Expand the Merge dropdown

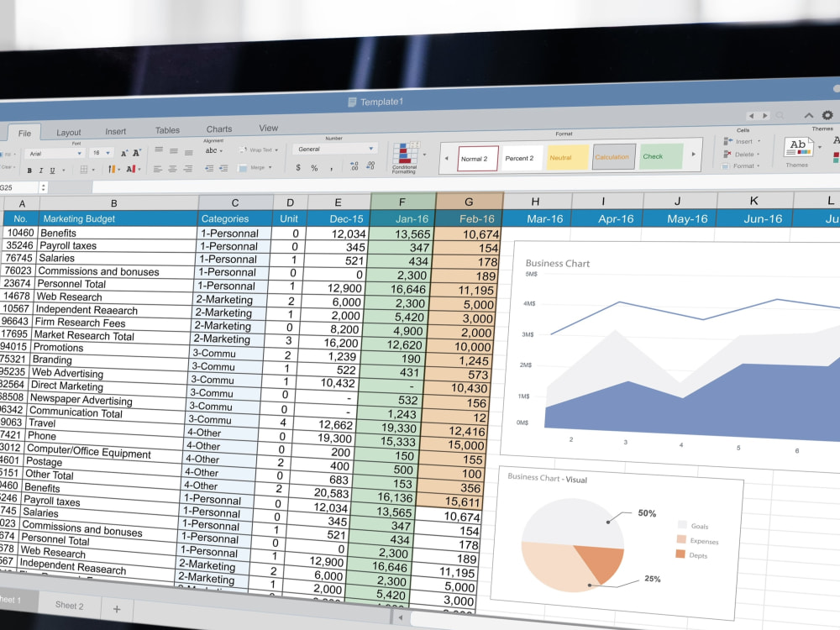click(270, 167)
